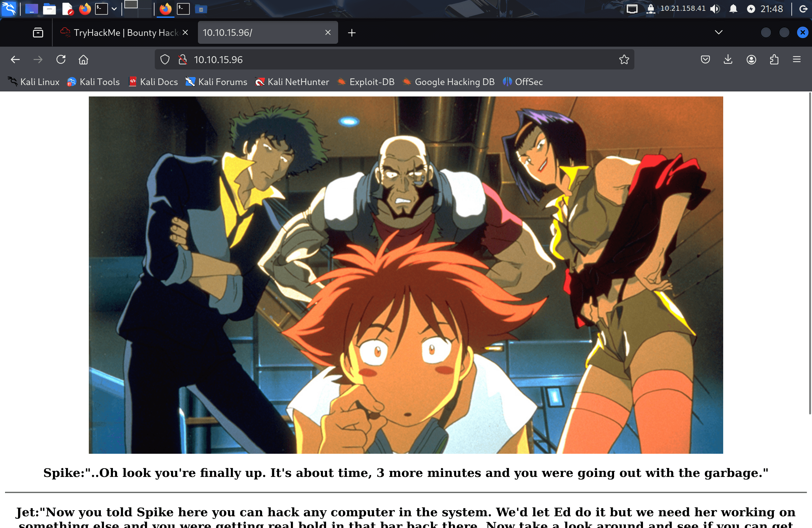Bookmark this page with star icon
The height and width of the screenshot is (528, 812).
pyautogui.click(x=624, y=60)
